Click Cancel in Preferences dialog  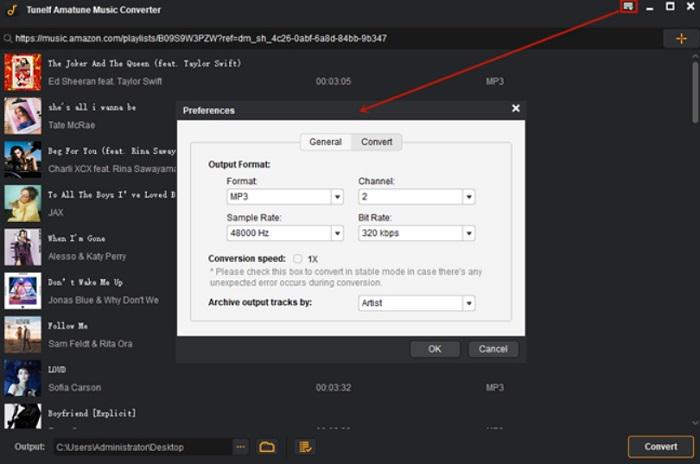493,349
